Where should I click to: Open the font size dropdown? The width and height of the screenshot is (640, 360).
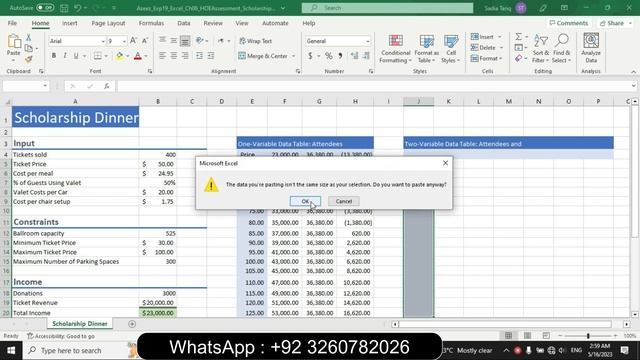[124, 41]
